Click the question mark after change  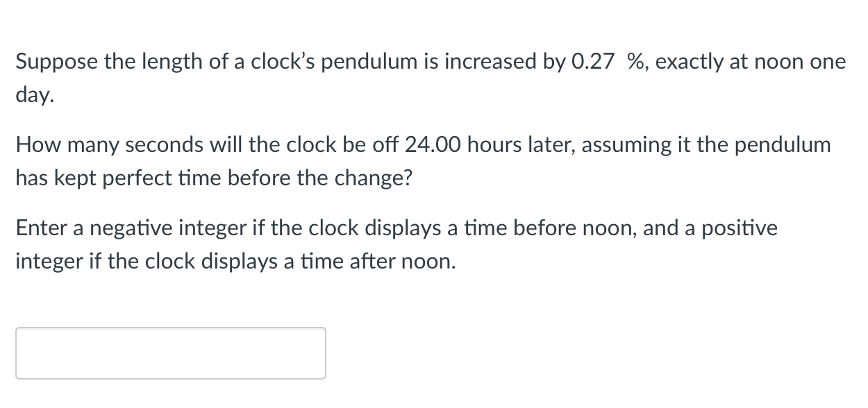coord(408,178)
